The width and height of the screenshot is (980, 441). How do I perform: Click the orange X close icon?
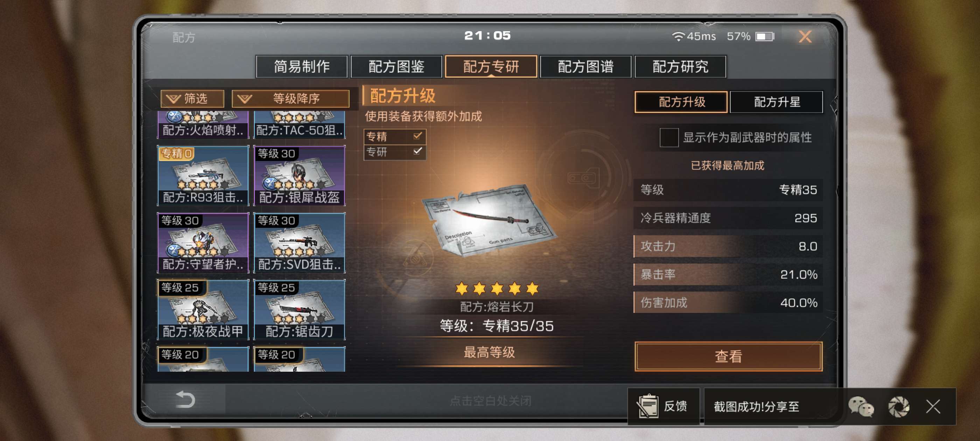[805, 37]
